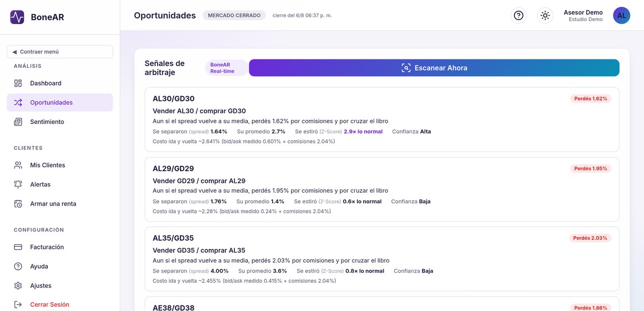Viewport: 644px width, 311px height.
Task: Open Facturación settings
Action: [60, 247]
